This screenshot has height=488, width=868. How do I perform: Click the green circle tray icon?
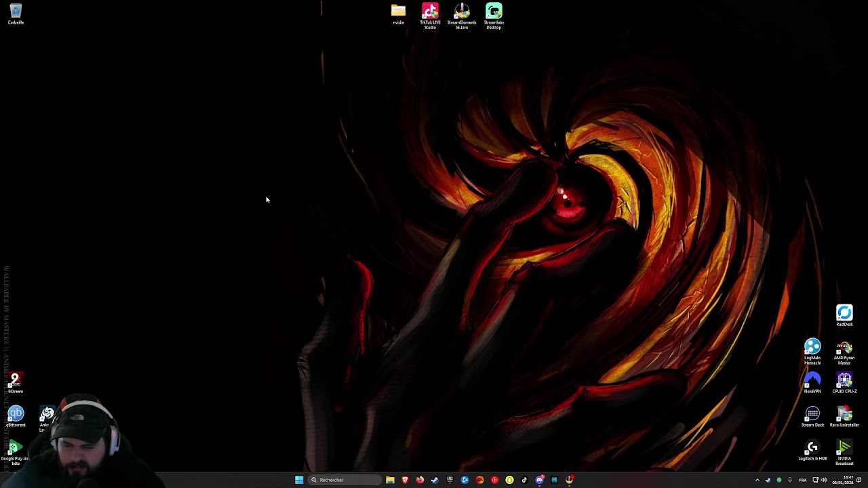[779, 480]
